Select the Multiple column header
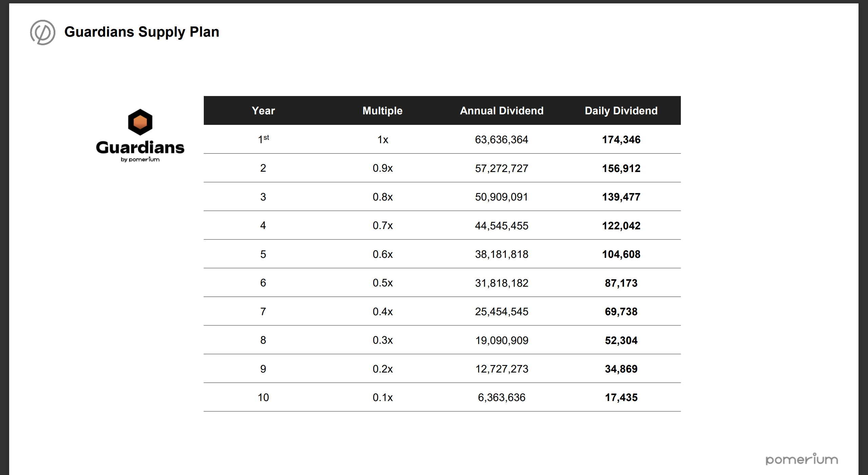Screen dimensions: 868x475 (382, 111)
